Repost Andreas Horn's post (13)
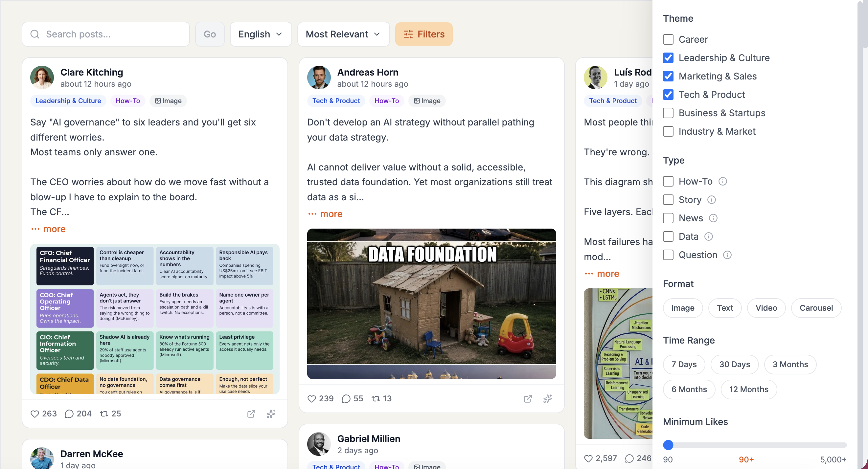Screen dimensions: 868x469 pos(376,399)
